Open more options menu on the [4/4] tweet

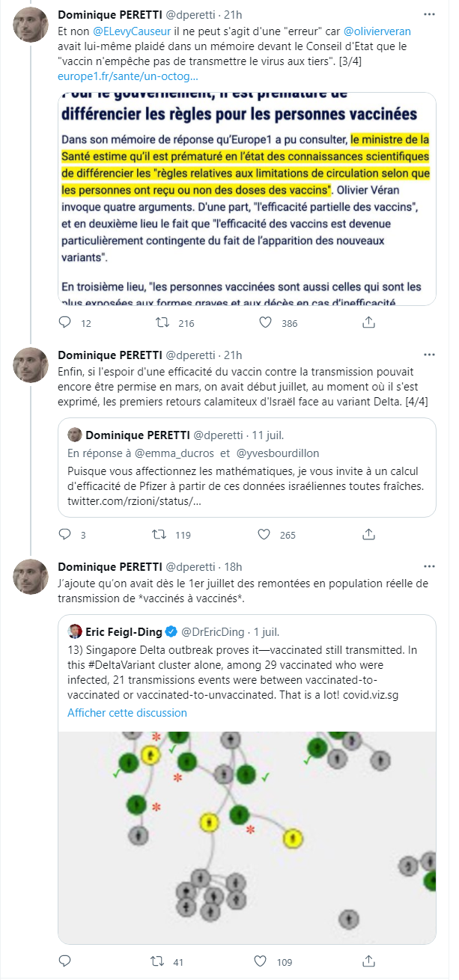(429, 354)
